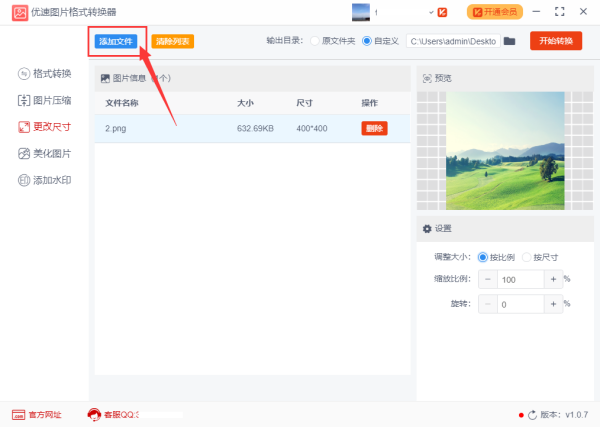Increase 缩放比例 scale with plus button

pyautogui.click(x=552, y=280)
